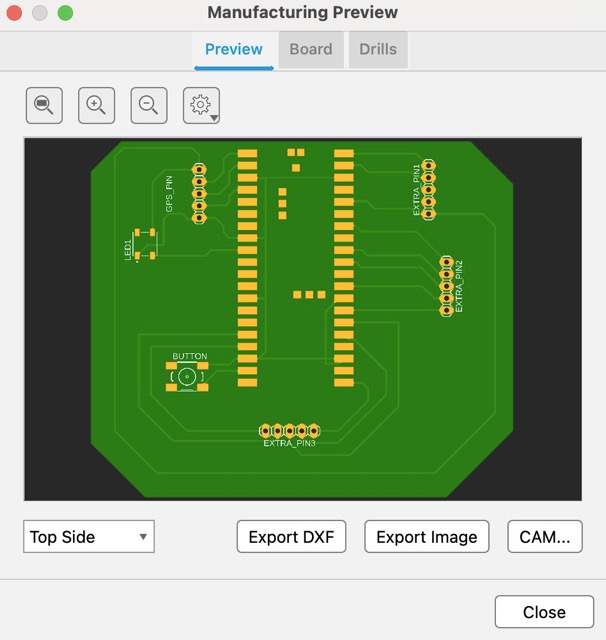Zoom in on the board preview
606x640 pixels.
(x=96, y=105)
